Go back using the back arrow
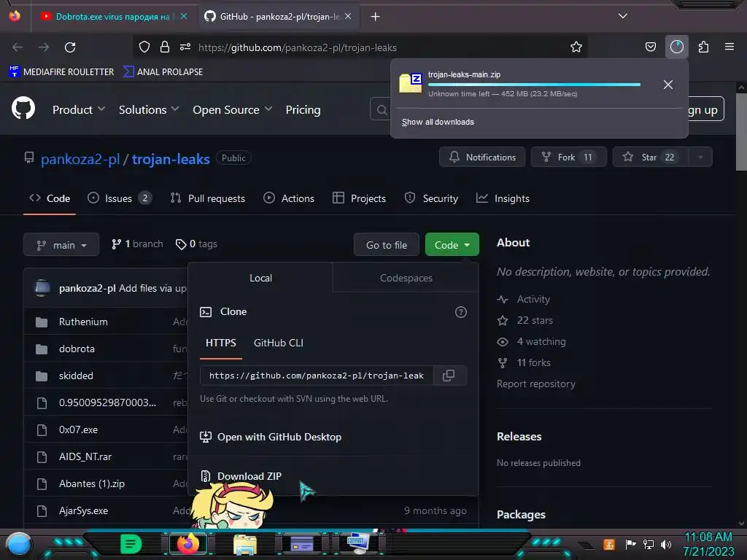The image size is (747, 560). (x=18, y=47)
